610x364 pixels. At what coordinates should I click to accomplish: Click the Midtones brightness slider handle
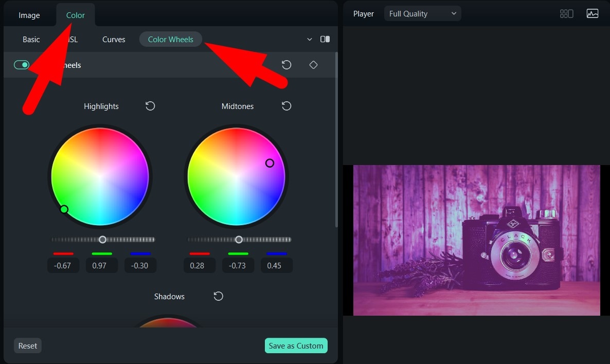click(239, 240)
